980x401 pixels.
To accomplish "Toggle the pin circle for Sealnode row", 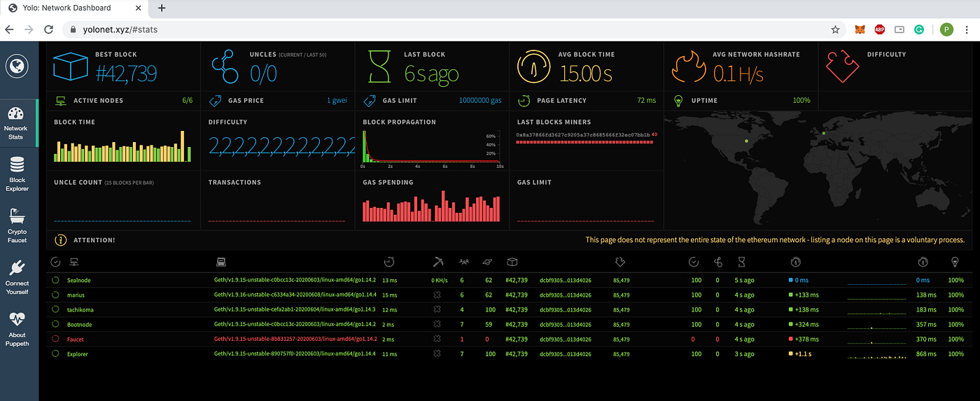I will click(55, 280).
